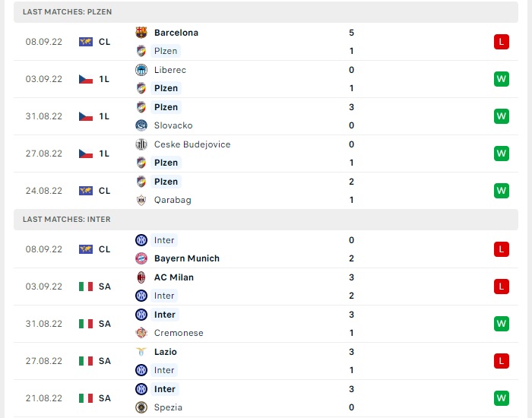Viewport: 532px width, 418px height.
Task: Click the Ceske Budejovice club logo
Action: (141, 144)
